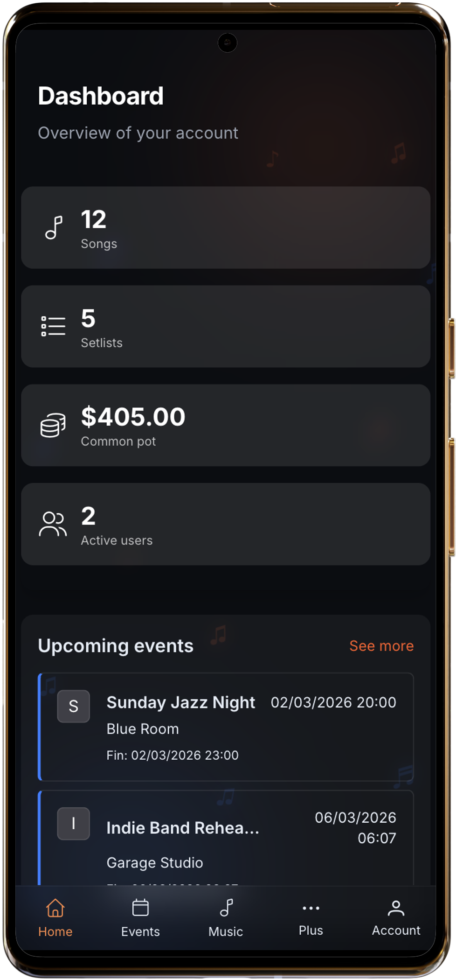Open the Plus three-dots menu
The height and width of the screenshot is (980, 456).
click(x=311, y=908)
